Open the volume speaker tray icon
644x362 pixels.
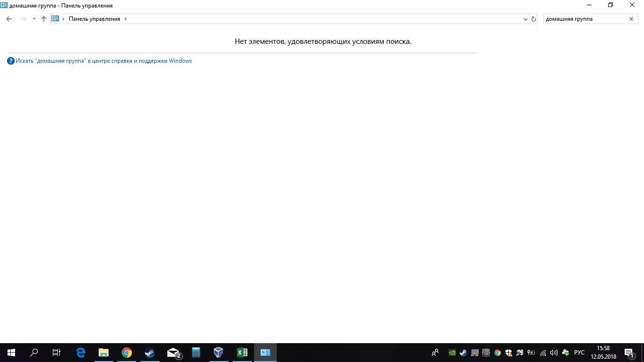[x=554, y=352]
